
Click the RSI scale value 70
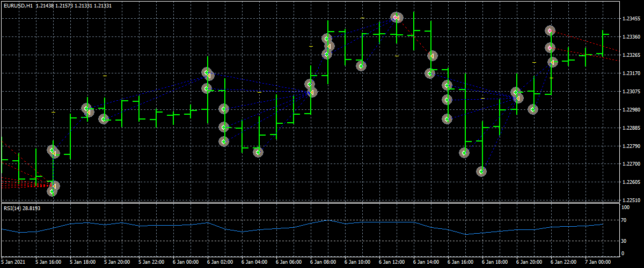pyautogui.click(x=624, y=220)
